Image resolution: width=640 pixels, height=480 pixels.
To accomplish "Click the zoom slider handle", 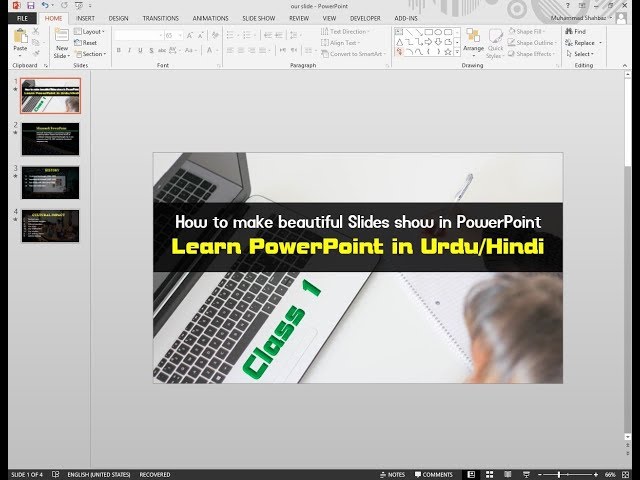I will coord(559,474).
